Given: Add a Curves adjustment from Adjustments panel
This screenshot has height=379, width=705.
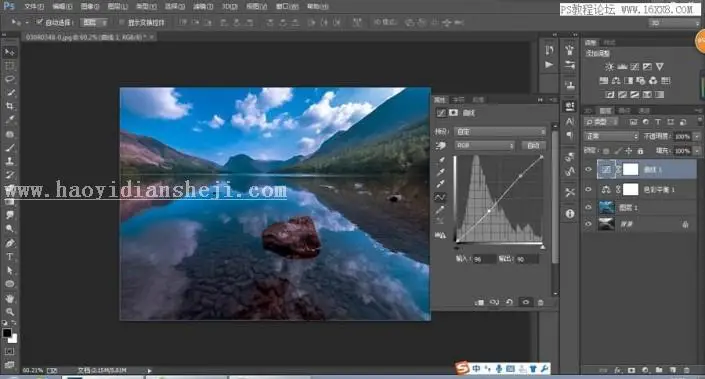Looking at the screenshot, I should (x=634, y=67).
